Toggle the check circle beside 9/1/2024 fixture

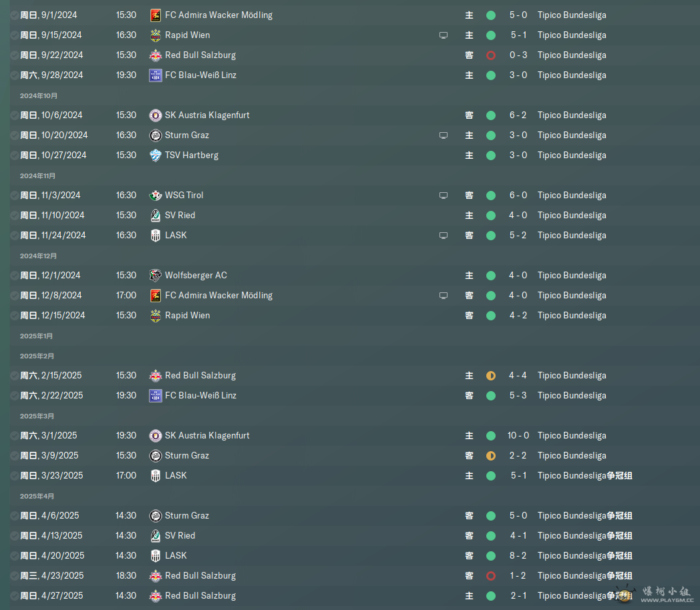point(14,15)
